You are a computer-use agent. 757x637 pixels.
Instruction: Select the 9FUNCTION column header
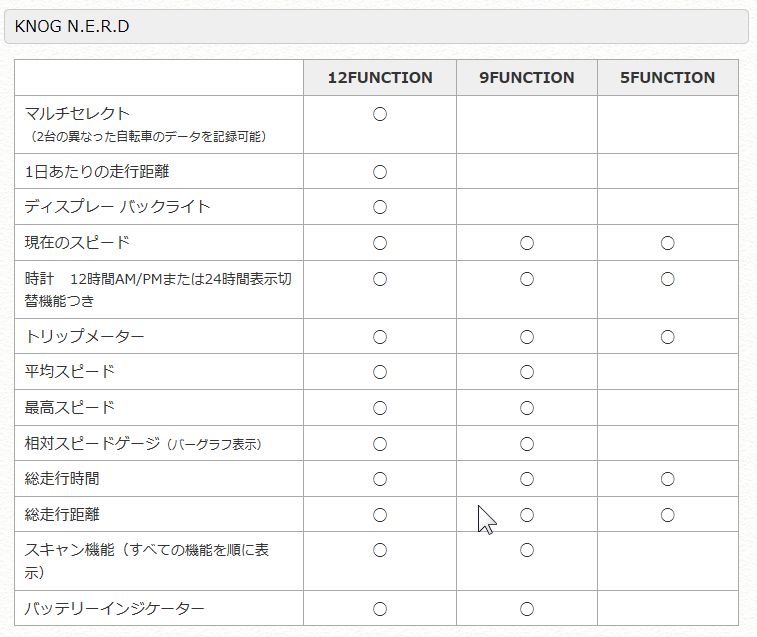[x=527, y=78]
